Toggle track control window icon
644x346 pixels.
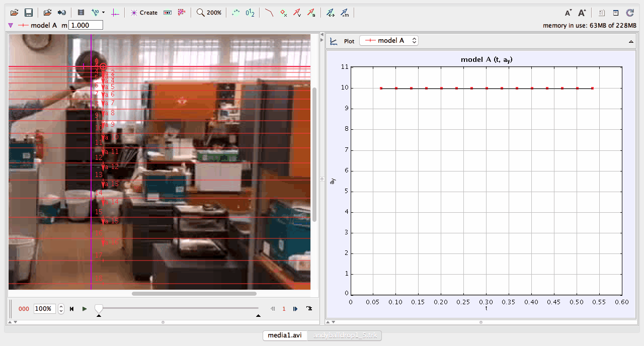coord(168,13)
